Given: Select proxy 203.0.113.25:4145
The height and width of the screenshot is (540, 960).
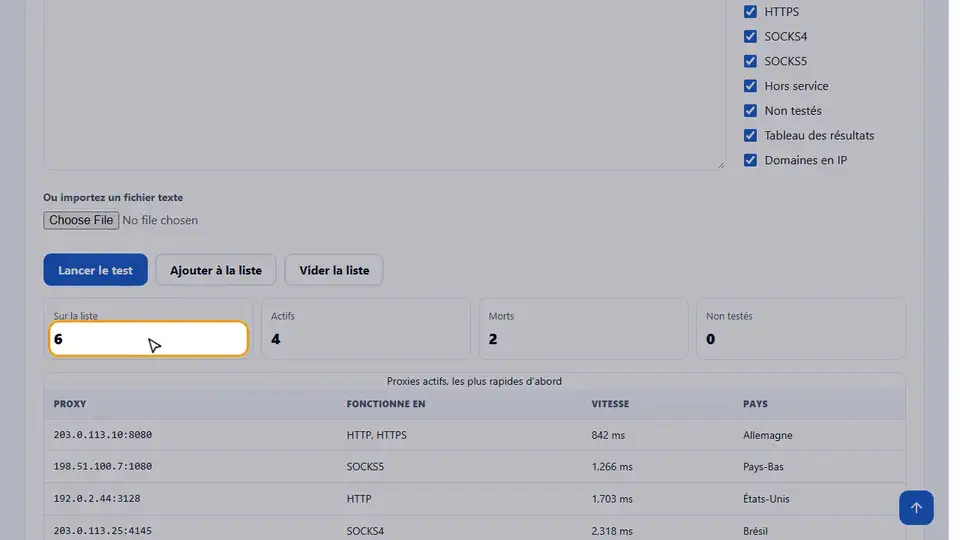Looking at the screenshot, I should tap(102, 531).
